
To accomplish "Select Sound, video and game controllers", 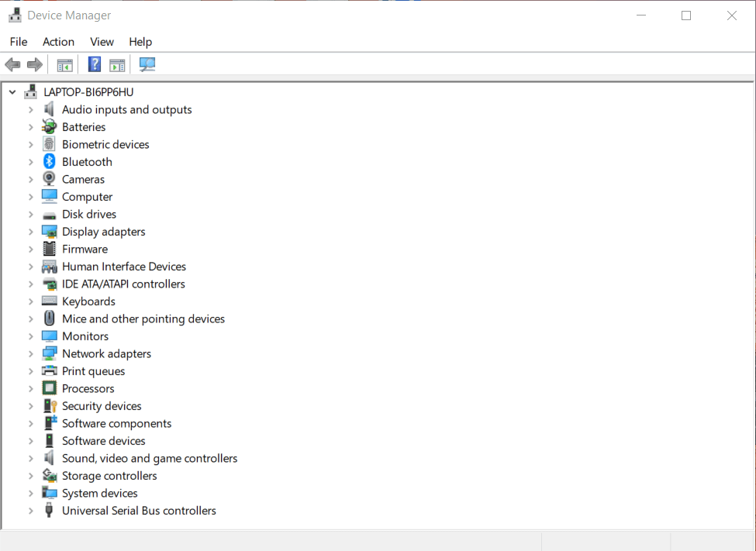I will (x=150, y=458).
